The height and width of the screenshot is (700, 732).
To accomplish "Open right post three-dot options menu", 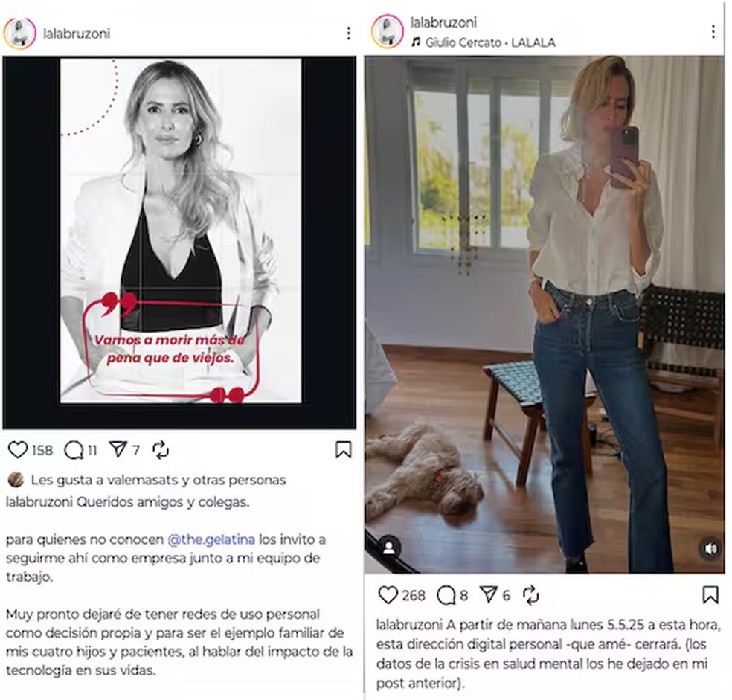I will (713, 31).
